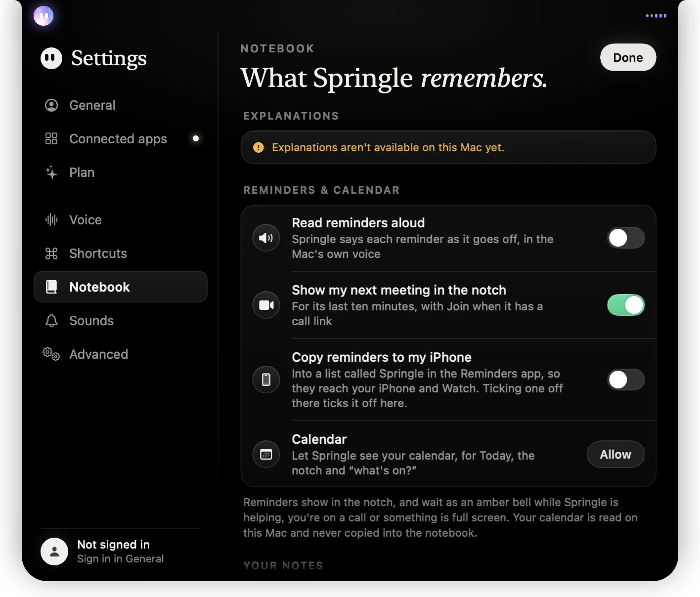Screen dimensions: 700x597
Task: Click the iPhone icon beside Copy reminders
Action: pyautogui.click(x=266, y=380)
